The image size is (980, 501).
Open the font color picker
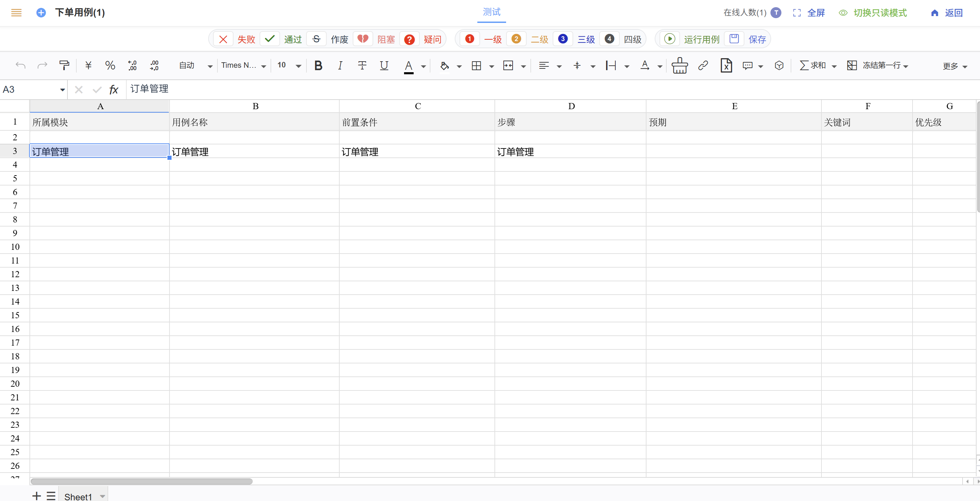coord(423,66)
